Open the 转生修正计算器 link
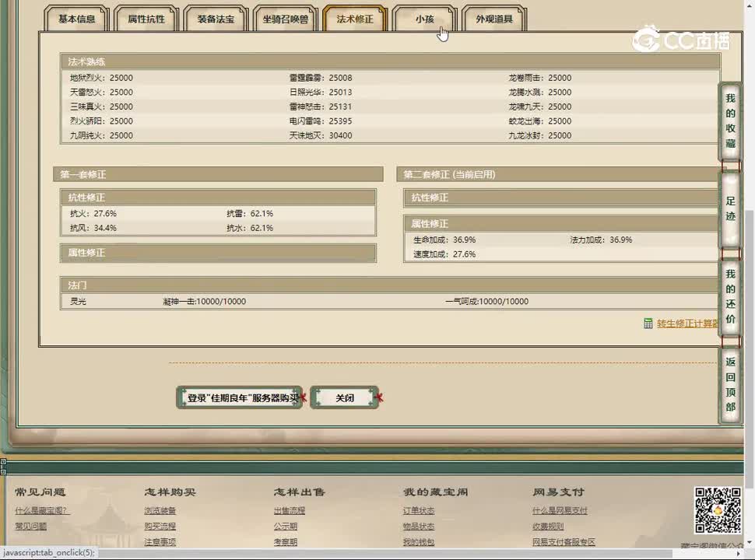Image resolution: width=755 pixels, height=560 pixels. tap(687, 324)
